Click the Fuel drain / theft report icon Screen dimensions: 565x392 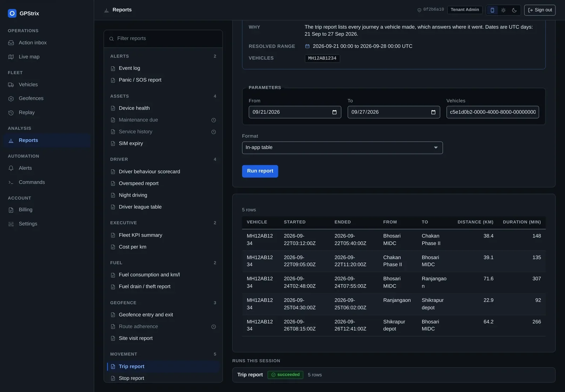point(113,287)
